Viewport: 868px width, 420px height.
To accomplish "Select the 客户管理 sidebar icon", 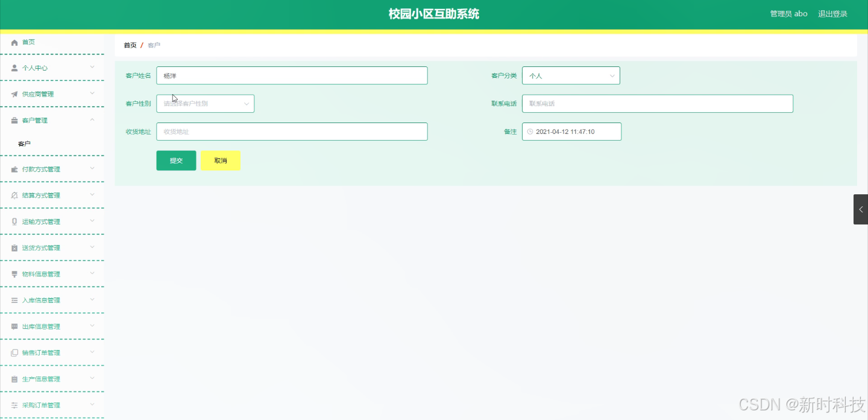I will coord(14,120).
